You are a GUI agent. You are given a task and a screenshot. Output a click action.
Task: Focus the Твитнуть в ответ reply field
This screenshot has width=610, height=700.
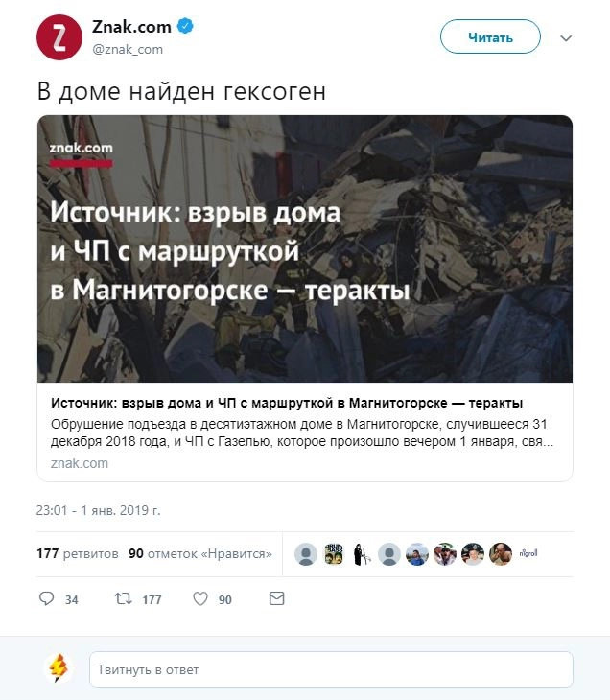331,669
